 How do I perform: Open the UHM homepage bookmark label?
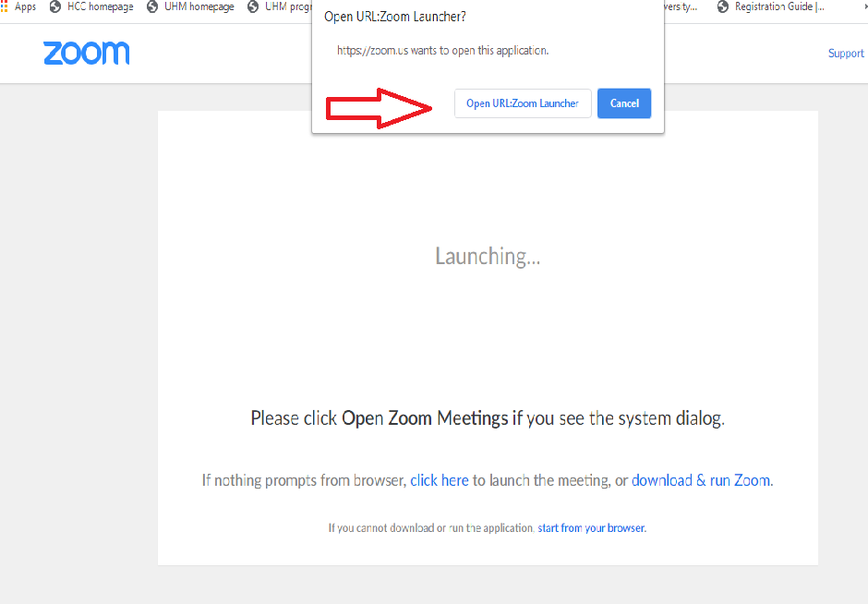(x=199, y=6)
